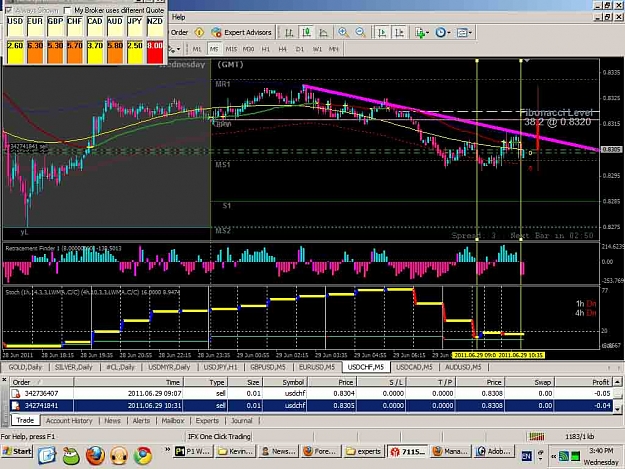Open the Windows Start button
This screenshot has width=625, height=469.
[x=17, y=451]
